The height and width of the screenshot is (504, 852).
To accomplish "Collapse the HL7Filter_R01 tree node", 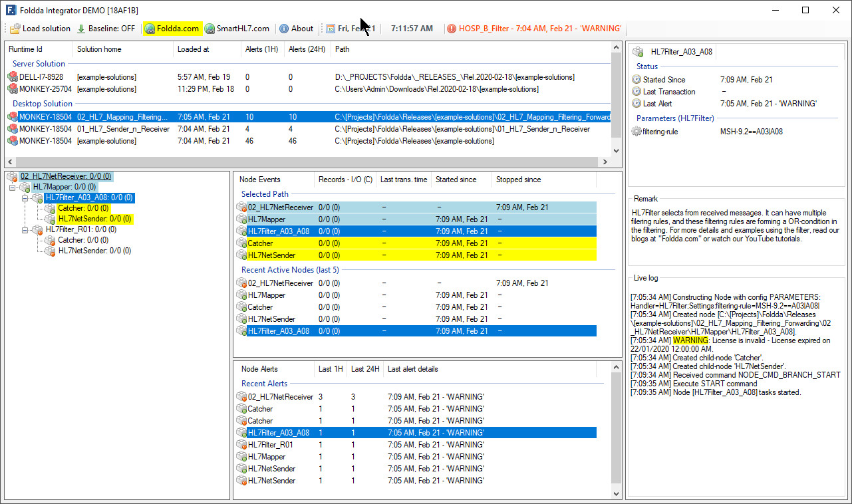I will pyautogui.click(x=25, y=230).
